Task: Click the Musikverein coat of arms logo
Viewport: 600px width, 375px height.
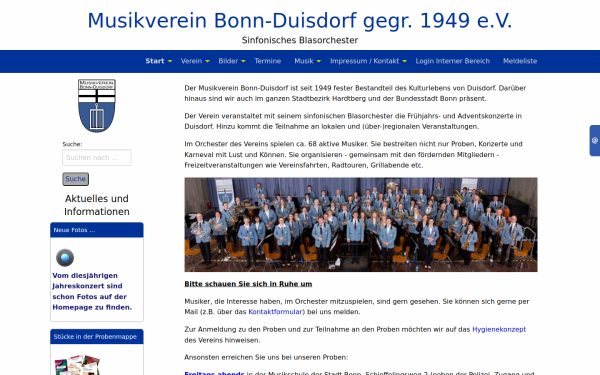Action: 97,106
